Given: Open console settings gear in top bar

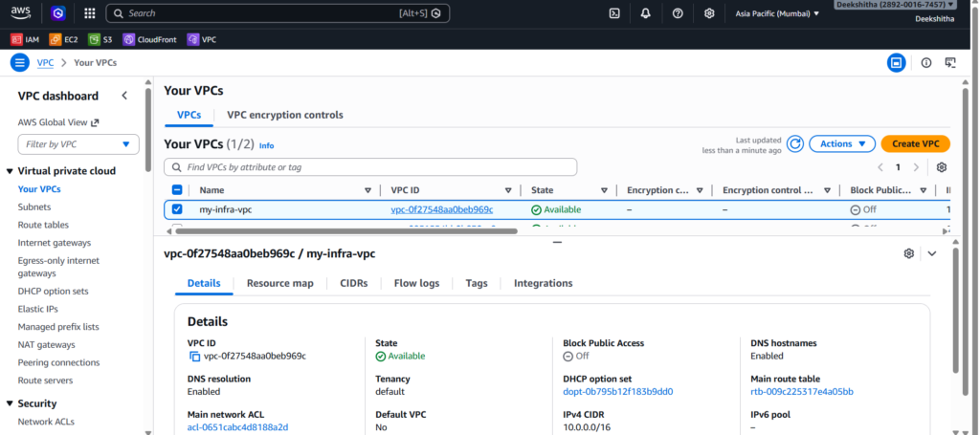Looking at the screenshot, I should (709, 13).
